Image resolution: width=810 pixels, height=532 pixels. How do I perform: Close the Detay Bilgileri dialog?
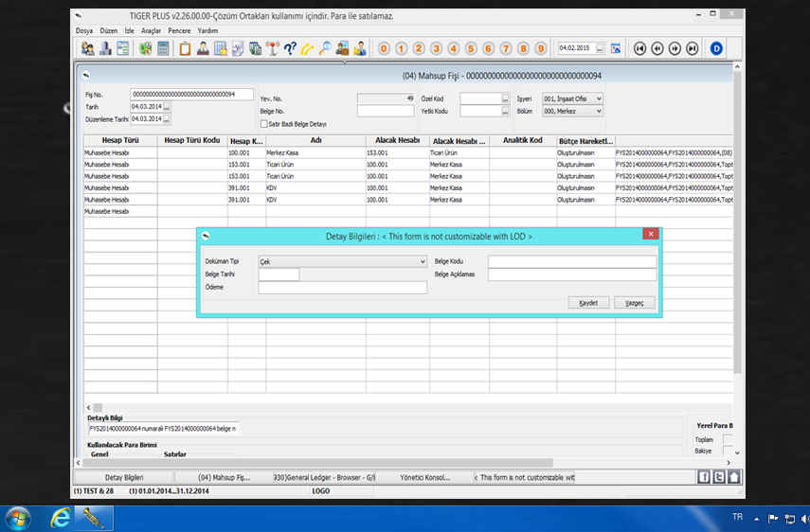click(651, 234)
